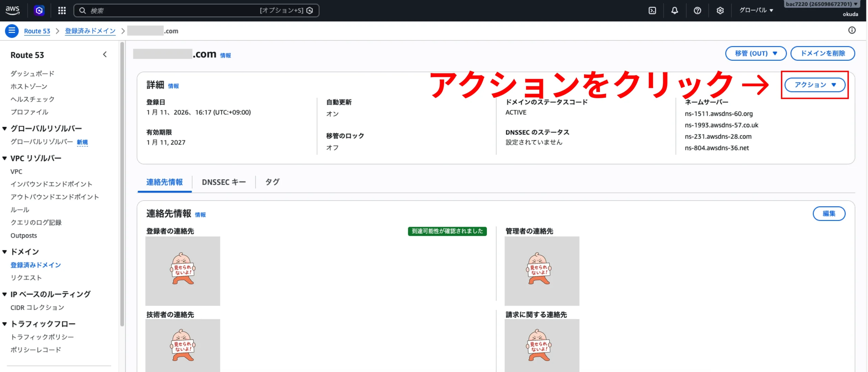
Task: Click the 情報 link next to 詳細
Action: [x=173, y=86]
